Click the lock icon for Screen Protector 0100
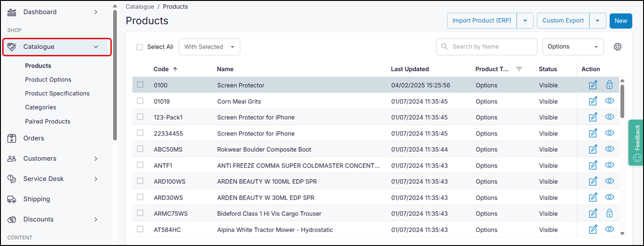 [609, 85]
